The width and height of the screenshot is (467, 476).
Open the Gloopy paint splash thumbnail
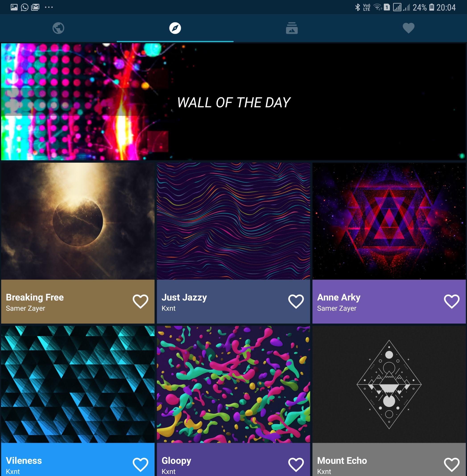pyautogui.click(x=233, y=384)
